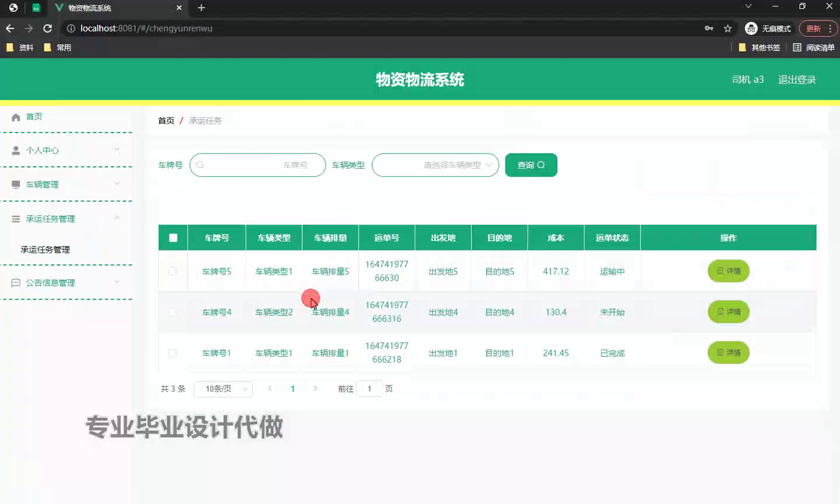Open Chrome three-dot menu
The image size is (840, 504).
(829, 28)
